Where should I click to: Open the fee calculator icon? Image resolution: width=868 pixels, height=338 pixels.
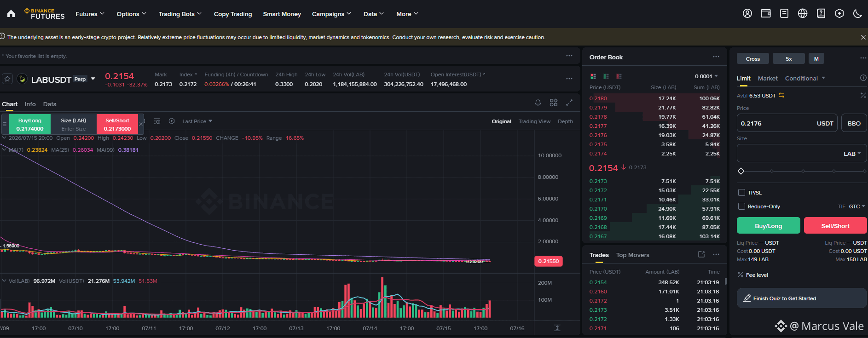[x=863, y=95]
